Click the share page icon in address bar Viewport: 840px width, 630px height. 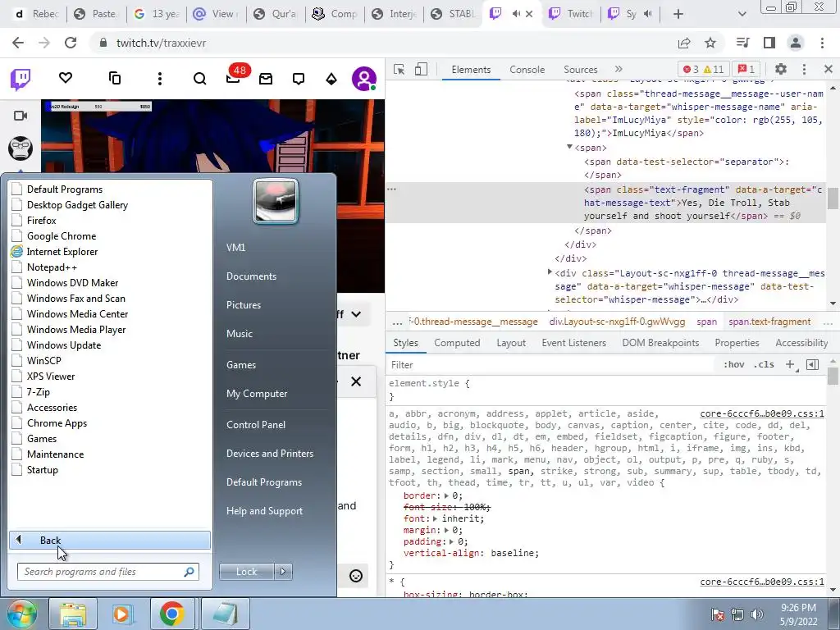684,43
